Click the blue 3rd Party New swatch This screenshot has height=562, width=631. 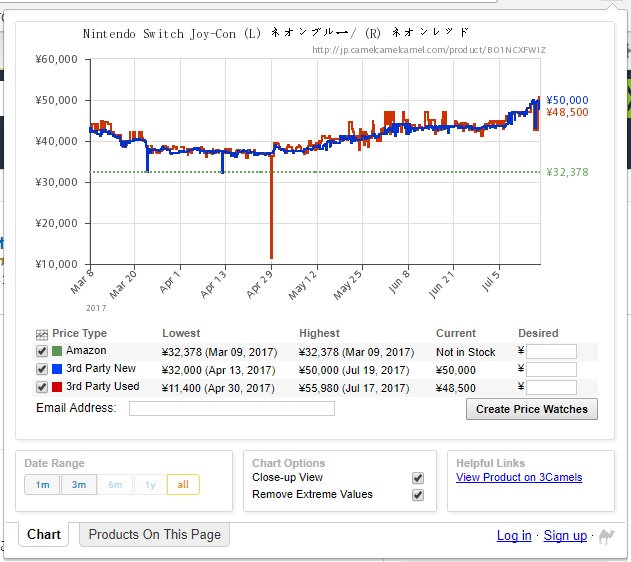pyautogui.click(x=57, y=369)
